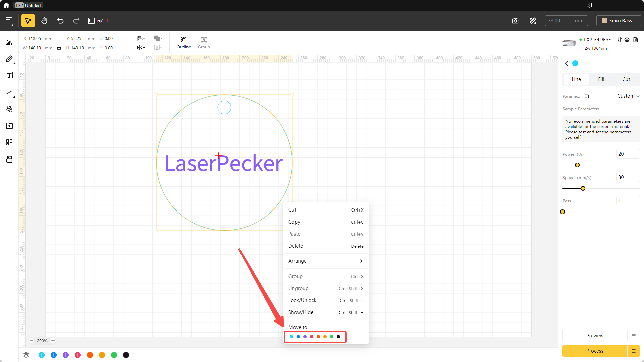Redo the last undone action
The height and width of the screenshot is (362, 644).
click(x=76, y=21)
